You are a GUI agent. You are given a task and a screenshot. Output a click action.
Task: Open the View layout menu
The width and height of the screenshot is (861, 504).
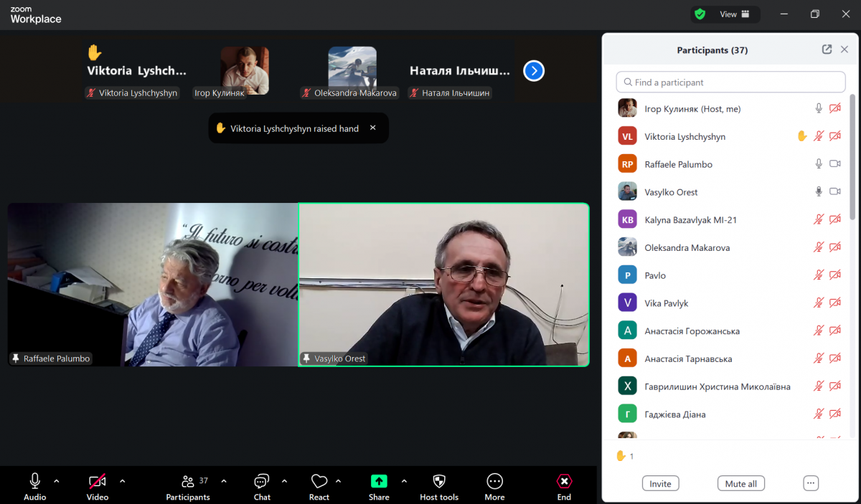[x=734, y=14]
